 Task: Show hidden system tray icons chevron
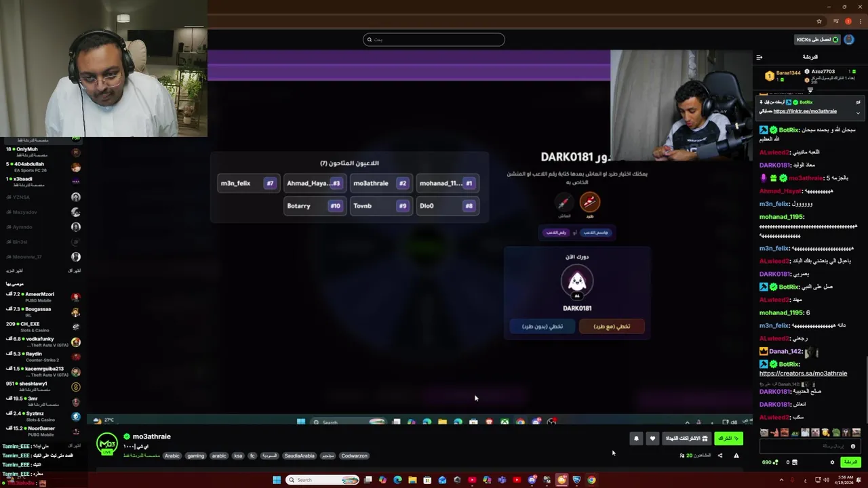click(781, 480)
